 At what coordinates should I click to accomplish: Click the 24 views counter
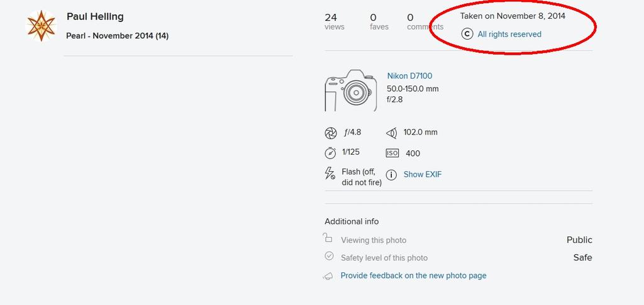[x=334, y=21]
